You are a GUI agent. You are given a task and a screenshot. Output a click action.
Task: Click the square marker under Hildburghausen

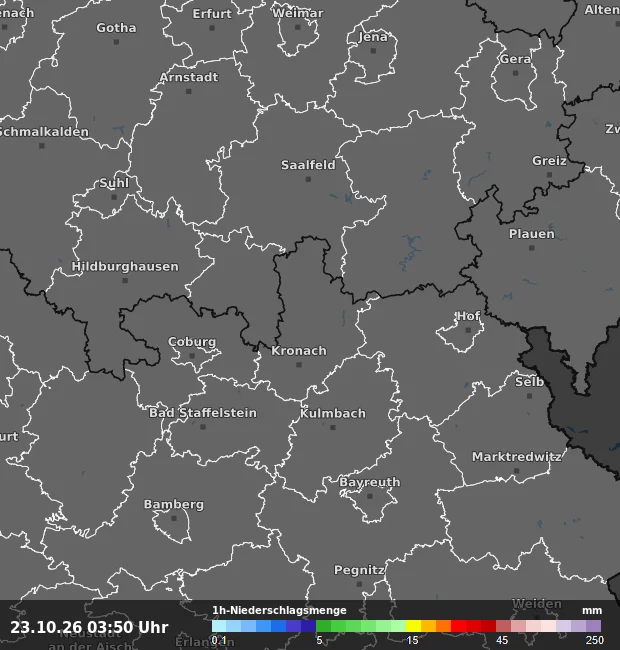(125, 280)
